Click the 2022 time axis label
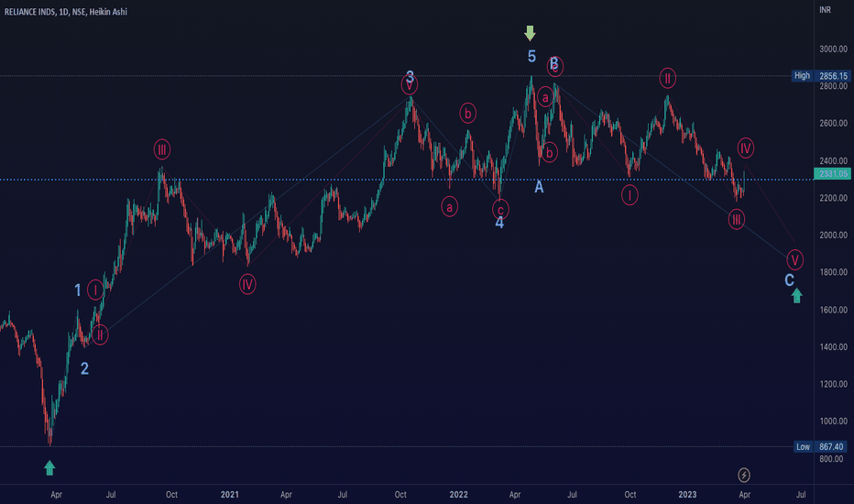The width and height of the screenshot is (854, 504). pos(458,495)
